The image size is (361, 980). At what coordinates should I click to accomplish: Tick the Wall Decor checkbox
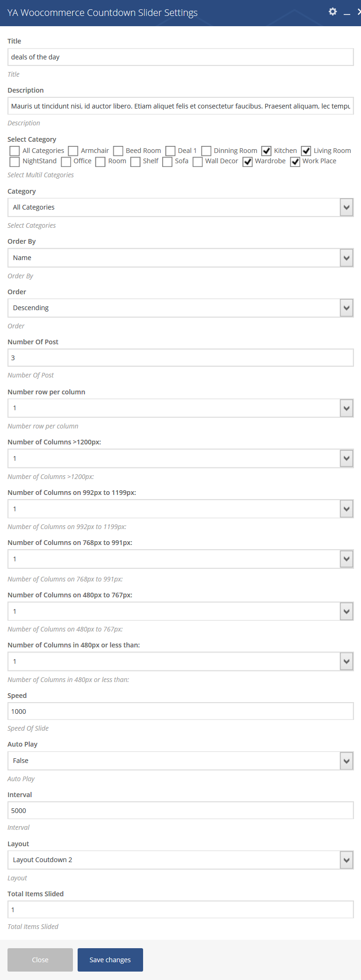(197, 161)
